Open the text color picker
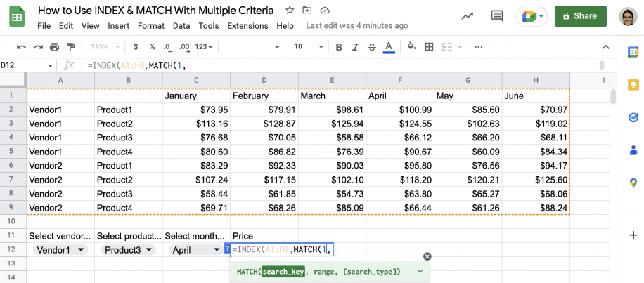 pos(389,47)
